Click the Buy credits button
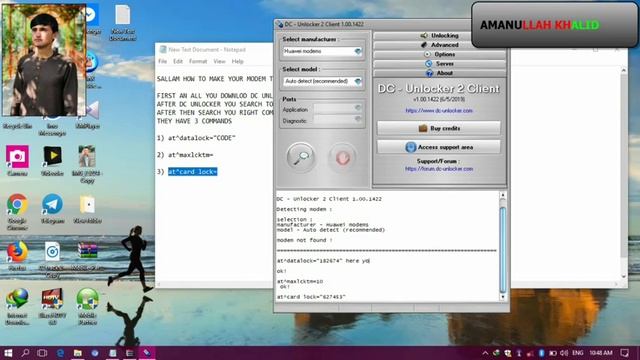Viewport: 640px width, 360px height. click(439, 128)
